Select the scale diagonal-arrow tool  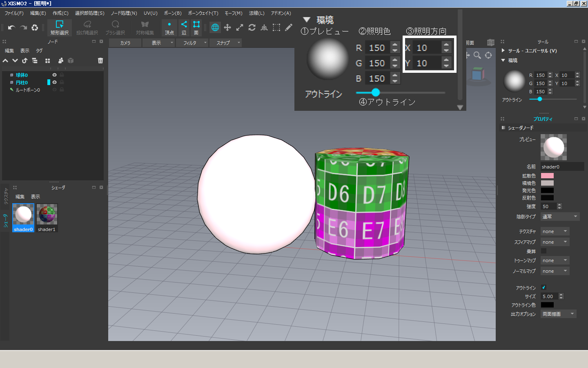coord(240,27)
